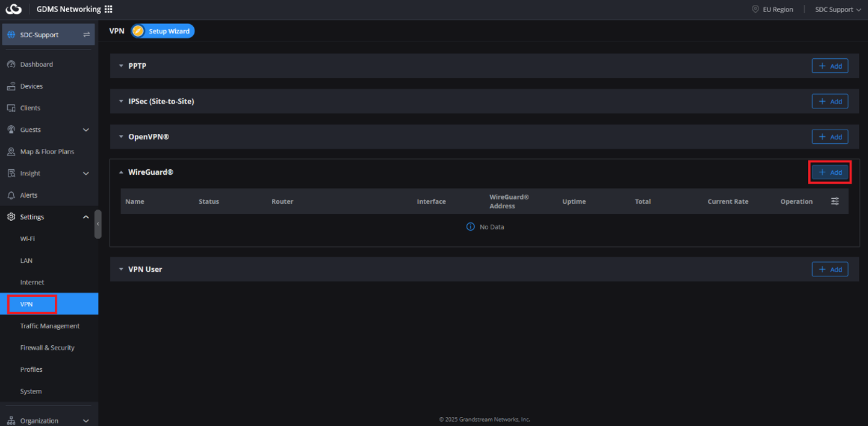Viewport: 868px width, 426px height.
Task: Open Firewall & Security settings
Action: point(49,348)
